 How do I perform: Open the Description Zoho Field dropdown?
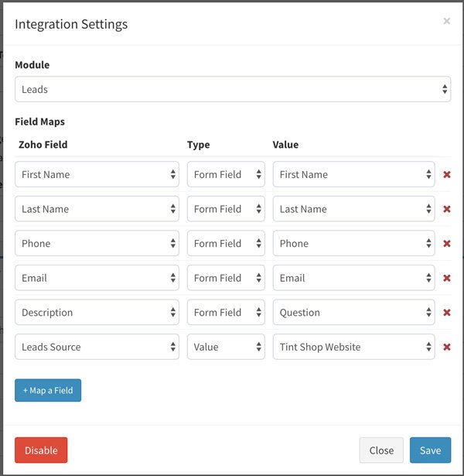(x=97, y=313)
